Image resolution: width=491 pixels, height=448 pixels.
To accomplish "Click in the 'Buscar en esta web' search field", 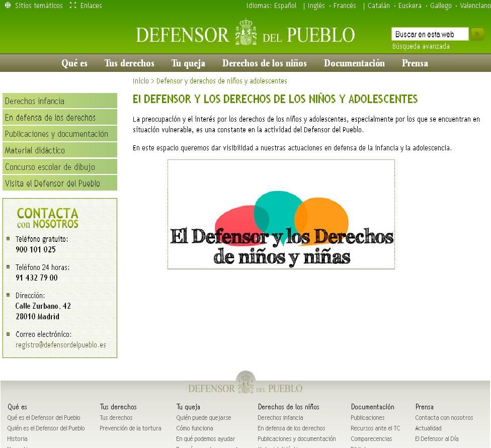I will [x=430, y=34].
